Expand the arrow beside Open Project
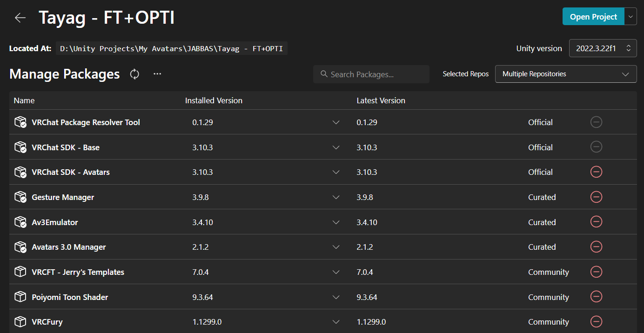 (630, 17)
